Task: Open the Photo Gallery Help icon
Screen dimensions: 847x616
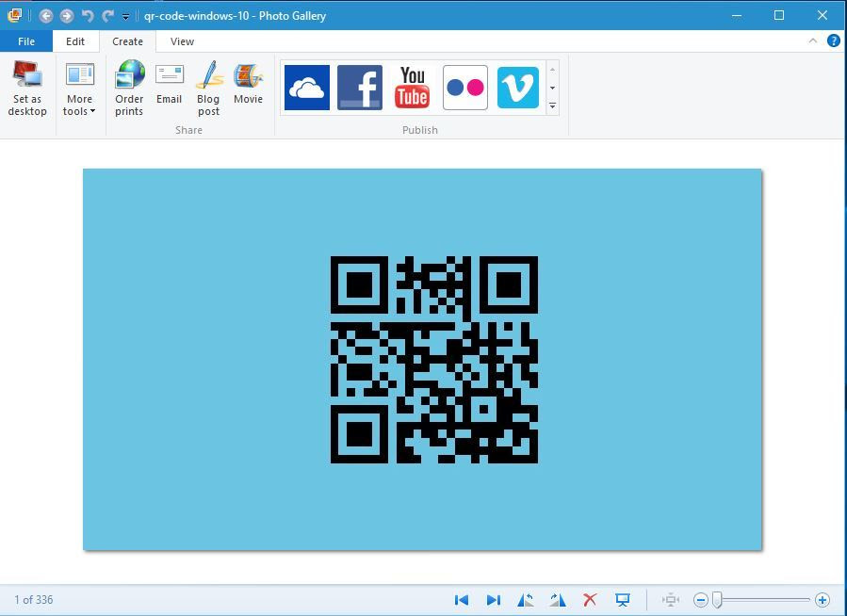Action: coord(834,41)
